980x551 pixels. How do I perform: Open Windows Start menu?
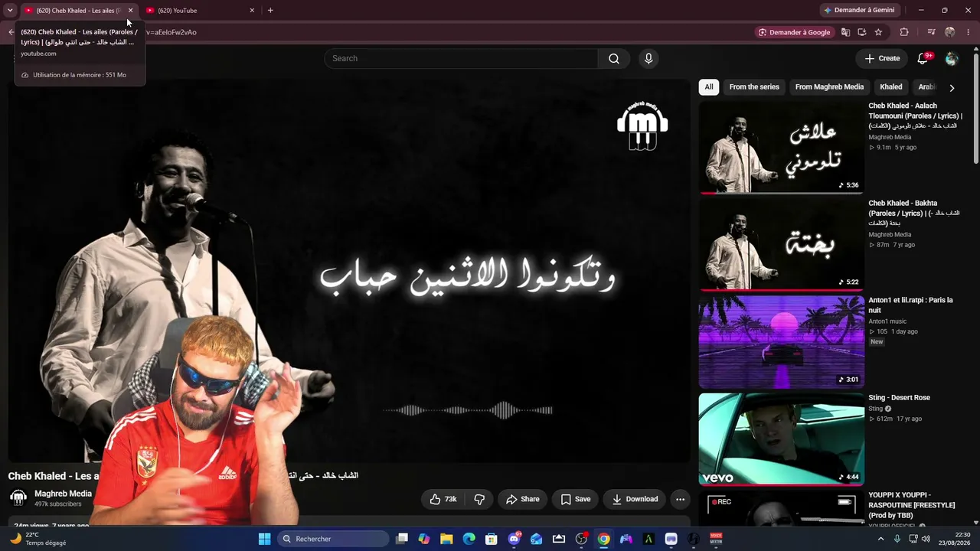264,539
